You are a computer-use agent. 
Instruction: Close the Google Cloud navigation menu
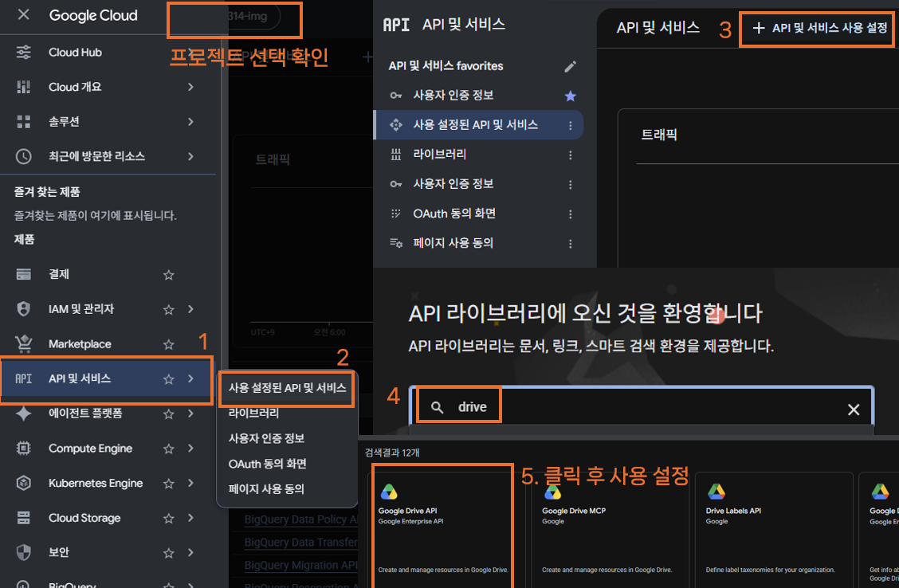(x=23, y=14)
